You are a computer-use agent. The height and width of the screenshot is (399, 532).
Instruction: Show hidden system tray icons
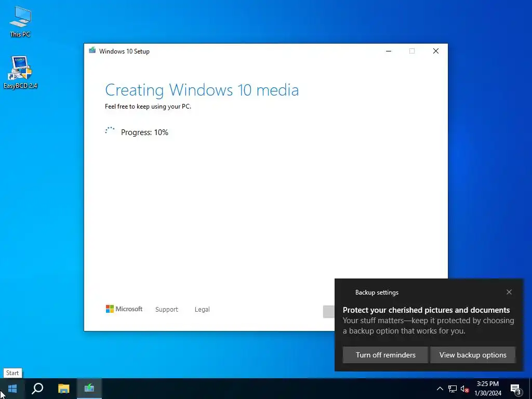click(440, 389)
